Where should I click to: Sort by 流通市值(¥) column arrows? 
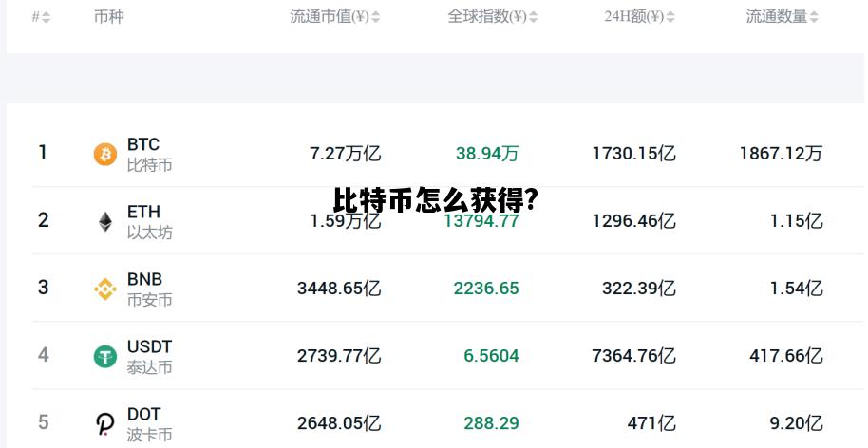[375, 17]
